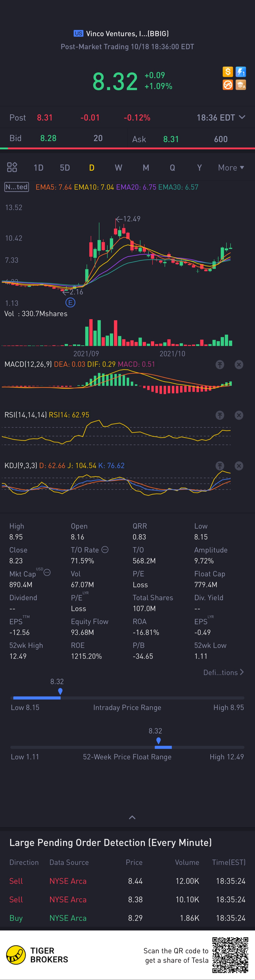Open the More timeframes dropdown
The width and height of the screenshot is (255, 980).
(231, 168)
